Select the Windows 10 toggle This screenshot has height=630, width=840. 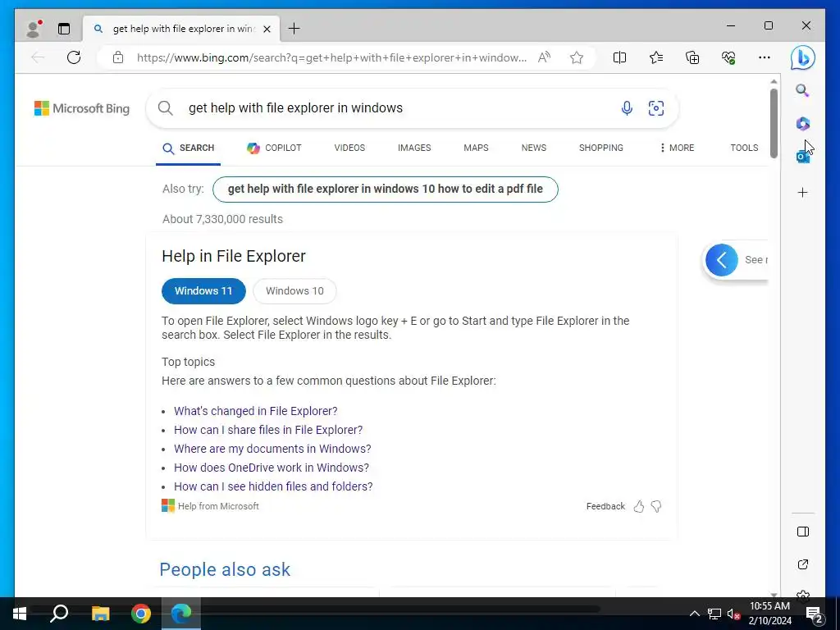pyautogui.click(x=294, y=291)
